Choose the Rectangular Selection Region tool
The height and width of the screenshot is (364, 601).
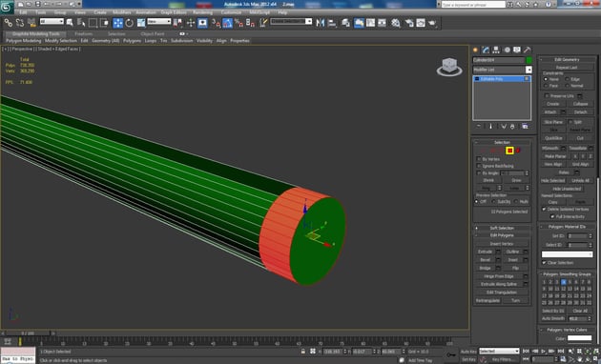(x=93, y=23)
